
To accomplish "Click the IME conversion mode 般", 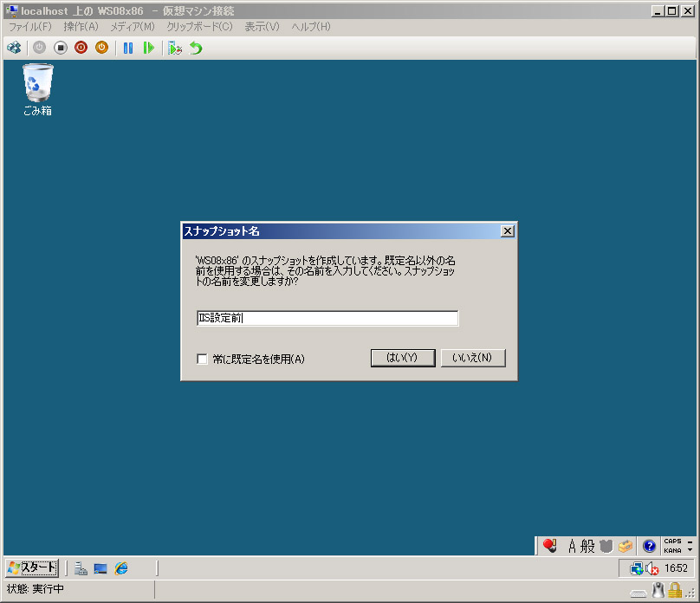I will [x=587, y=546].
